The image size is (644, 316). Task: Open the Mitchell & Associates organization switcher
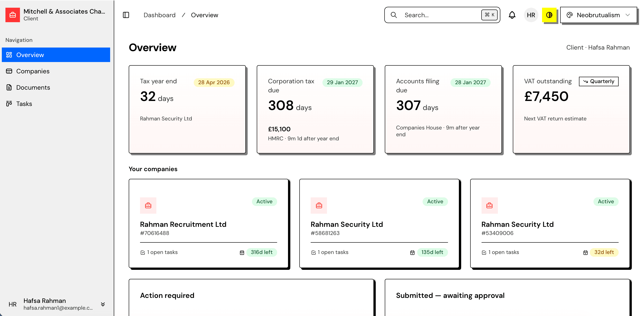pos(64,14)
